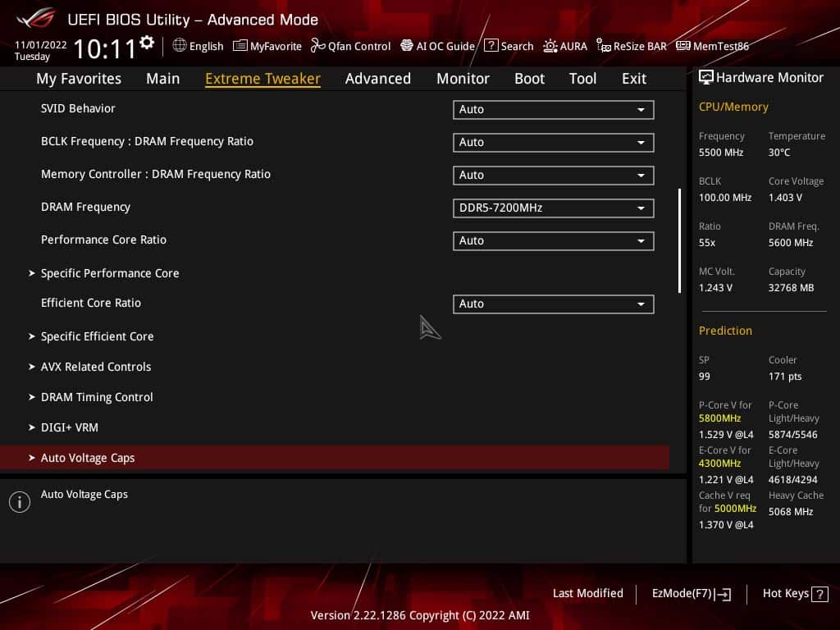Open AURA lighting icon
Viewport: 840px width, 630px height.
click(x=550, y=46)
